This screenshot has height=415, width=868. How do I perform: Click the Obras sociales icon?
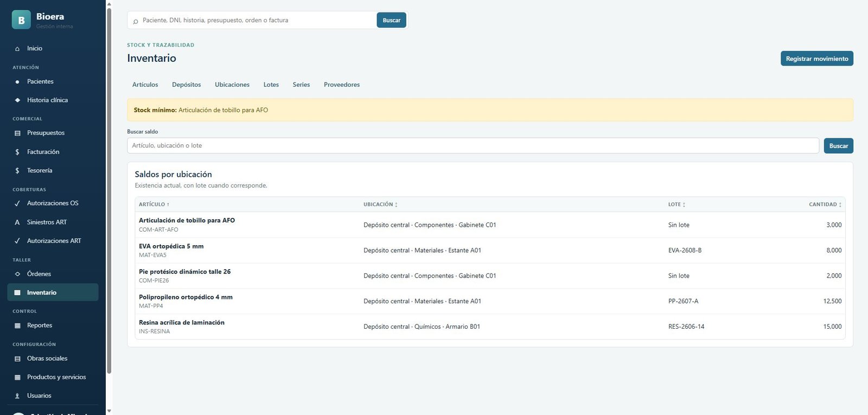17,359
